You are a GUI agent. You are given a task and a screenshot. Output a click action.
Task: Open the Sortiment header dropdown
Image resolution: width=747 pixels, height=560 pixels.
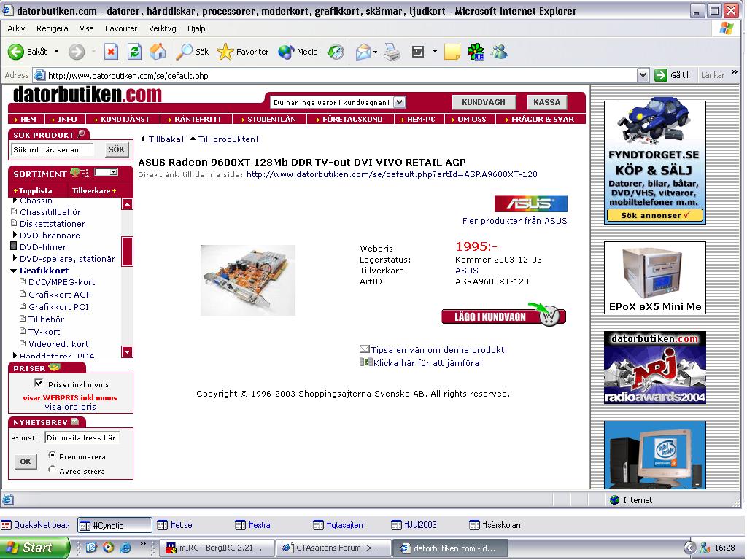(106, 172)
